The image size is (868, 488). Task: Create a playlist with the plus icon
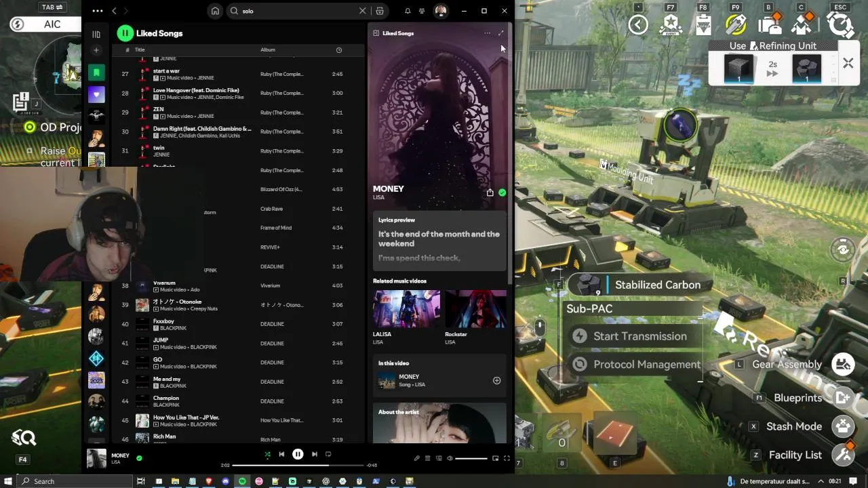pyautogui.click(x=96, y=50)
